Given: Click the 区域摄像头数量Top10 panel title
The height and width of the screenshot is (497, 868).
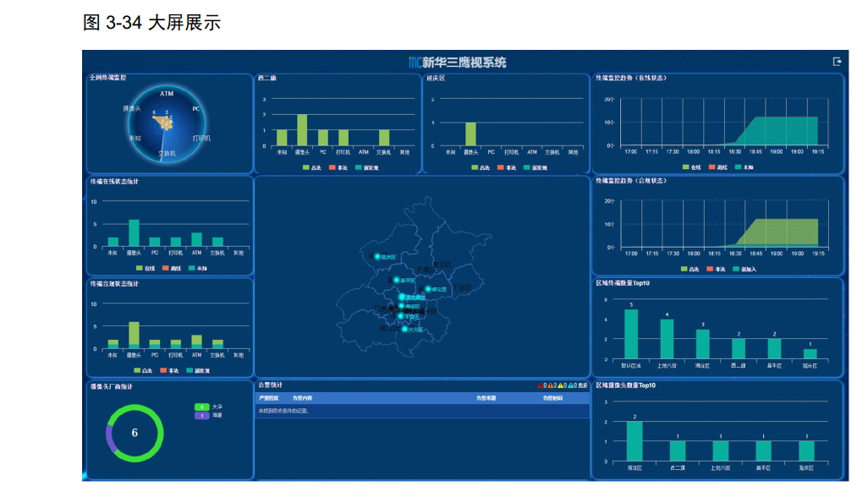Looking at the screenshot, I should (x=625, y=385).
